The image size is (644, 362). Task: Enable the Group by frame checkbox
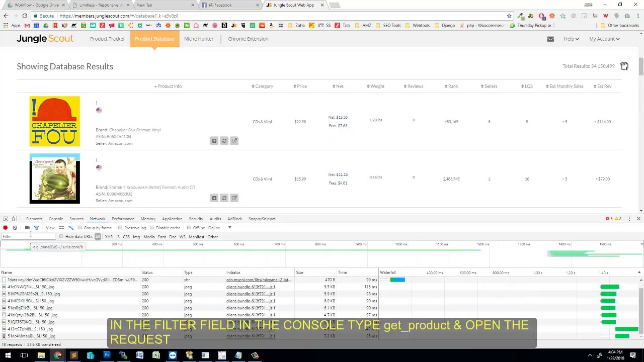pos(80,228)
